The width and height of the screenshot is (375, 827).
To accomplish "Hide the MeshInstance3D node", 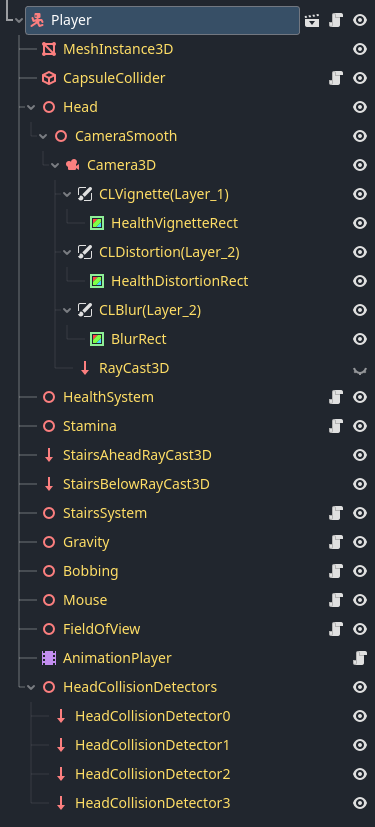I will pyautogui.click(x=360, y=50).
